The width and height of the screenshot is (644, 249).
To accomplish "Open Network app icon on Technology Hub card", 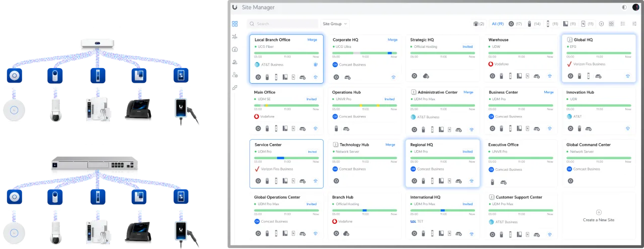I will 336,181.
